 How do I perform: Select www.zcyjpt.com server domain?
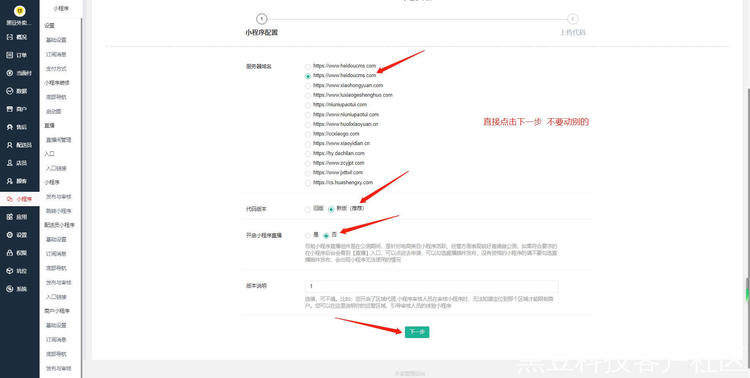[x=308, y=164]
